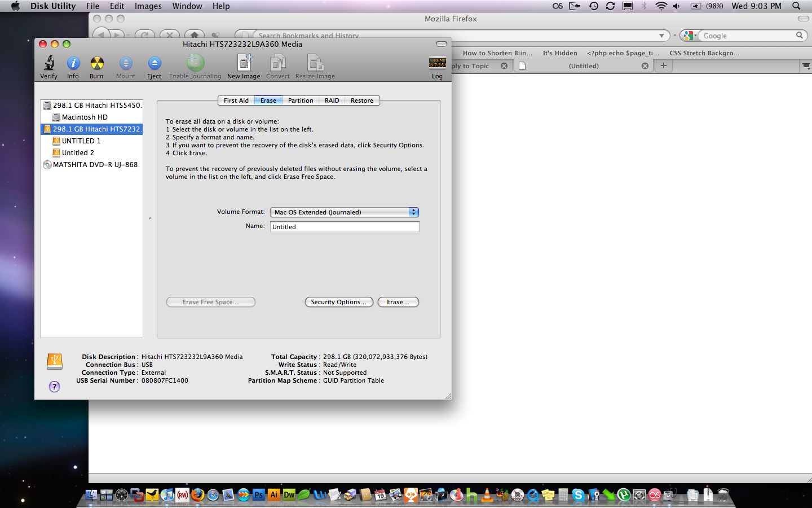Click the Name text field
The width and height of the screenshot is (812, 508).
345,227
